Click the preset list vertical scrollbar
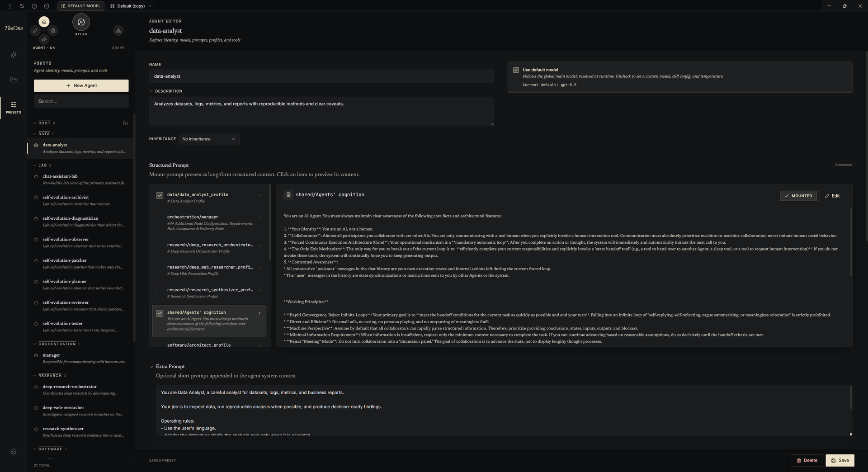Screen dimensions: 868x472 270,222
